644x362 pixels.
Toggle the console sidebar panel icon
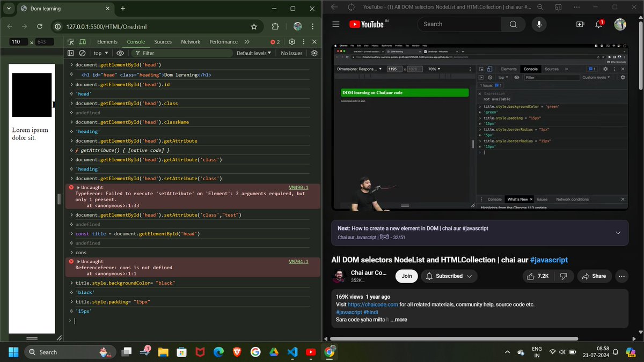[71, 53]
